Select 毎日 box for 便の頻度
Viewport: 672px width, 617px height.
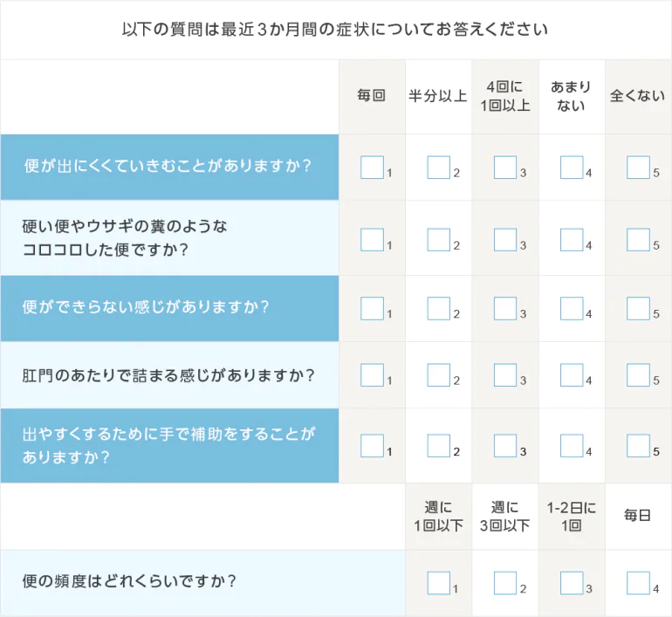tap(638, 583)
